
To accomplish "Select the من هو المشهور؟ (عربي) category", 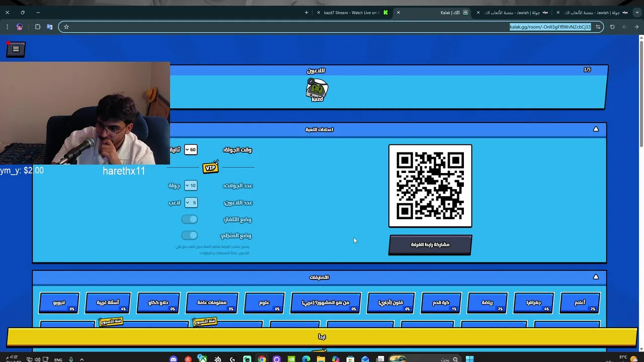I will pos(326,303).
